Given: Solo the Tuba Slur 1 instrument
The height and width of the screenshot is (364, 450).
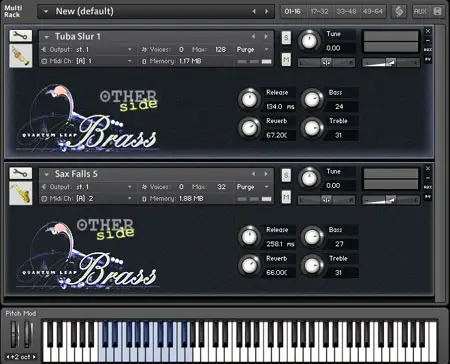Looking at the screenshot, I should [x=286, y=38].
